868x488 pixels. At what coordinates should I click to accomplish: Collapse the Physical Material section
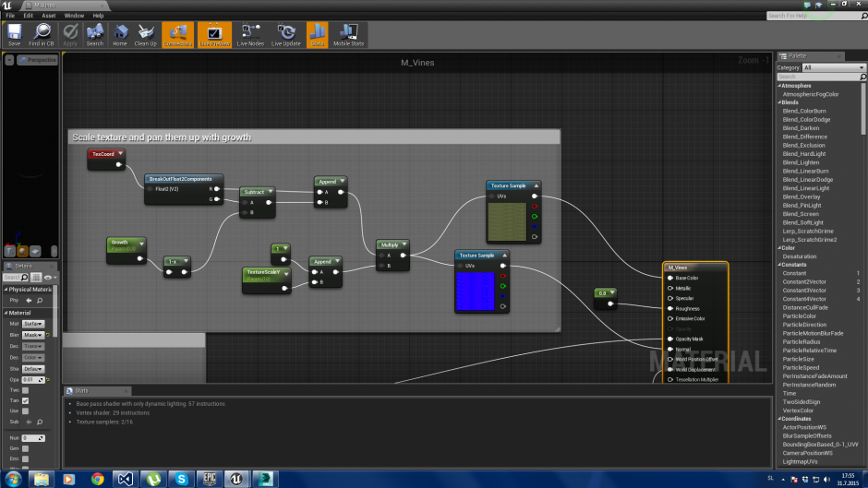[x=6, y=290]
